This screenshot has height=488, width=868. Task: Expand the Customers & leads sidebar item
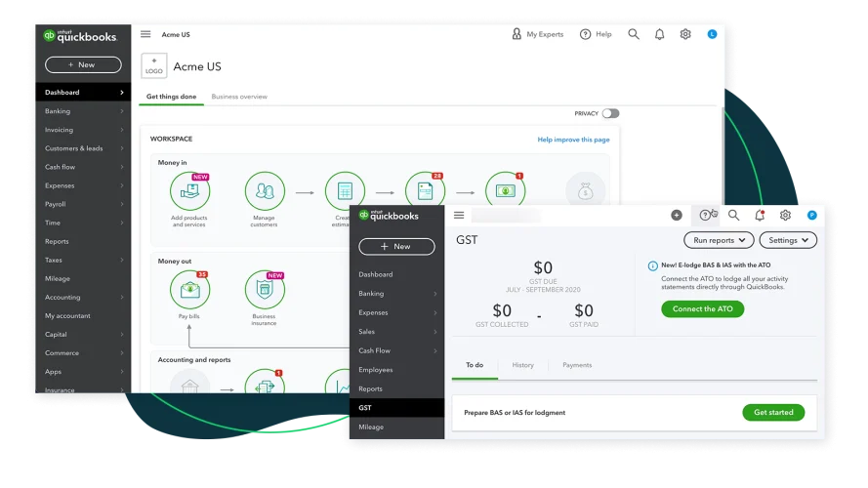pos(83,148)
